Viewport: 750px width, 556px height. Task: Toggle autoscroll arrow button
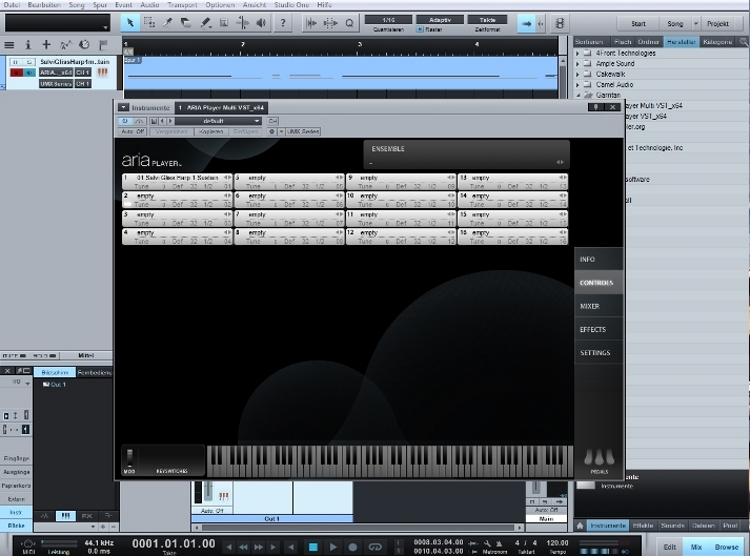point(526,23)
